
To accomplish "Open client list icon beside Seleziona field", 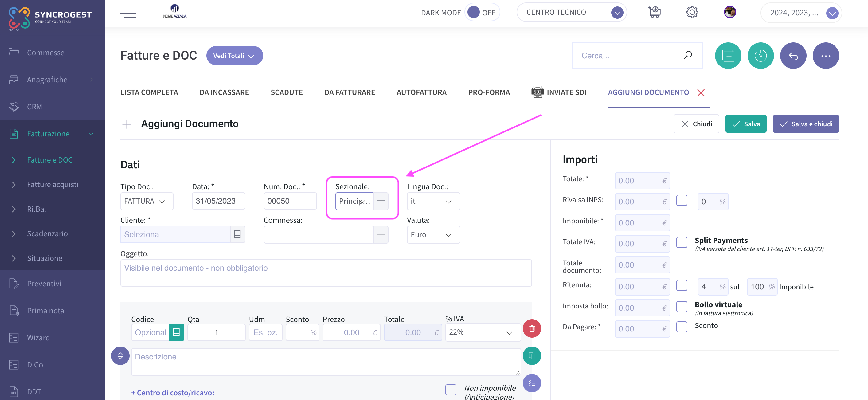I will (x=237, y=234).
